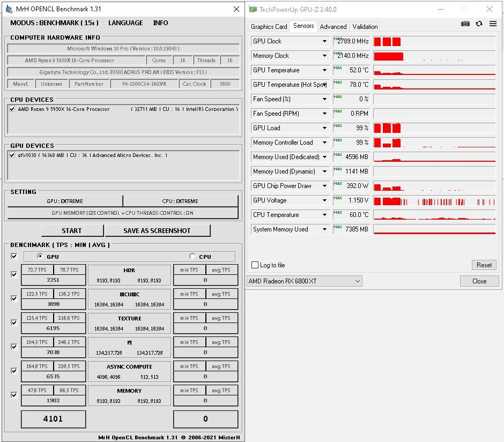Image resolution: width=504 pixels, height=442 pixels.
Task: Open the CPU Temperature sensor dropdown
Action: click(x=324, y=215)
